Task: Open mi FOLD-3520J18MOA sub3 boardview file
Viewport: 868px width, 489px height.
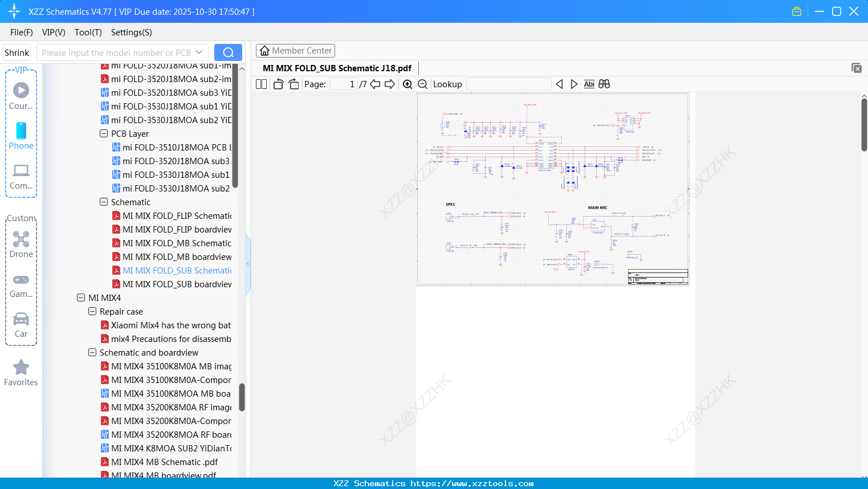Action: pos(166,92)
